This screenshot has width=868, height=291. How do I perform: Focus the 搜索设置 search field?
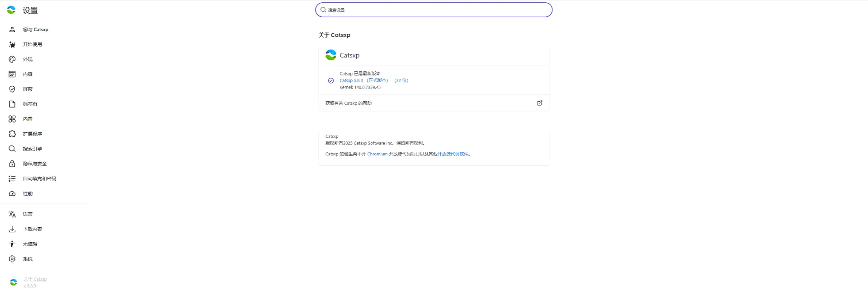[434, 10]
